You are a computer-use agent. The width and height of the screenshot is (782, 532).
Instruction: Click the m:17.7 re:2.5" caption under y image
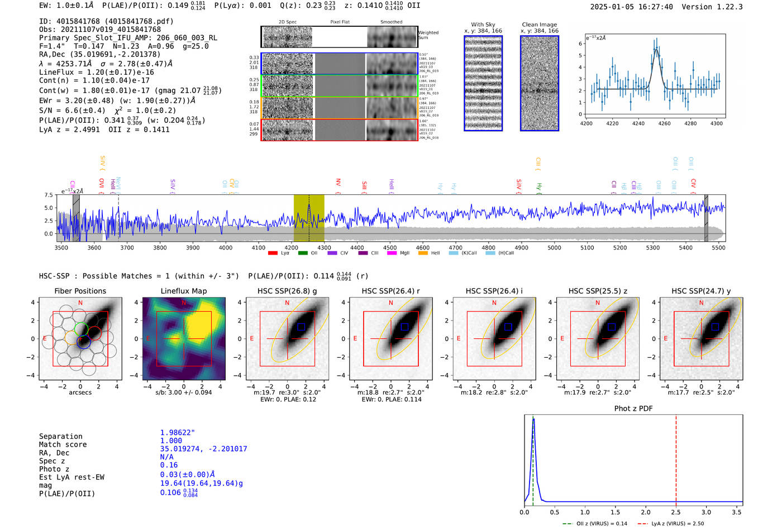tap(701, 392)
